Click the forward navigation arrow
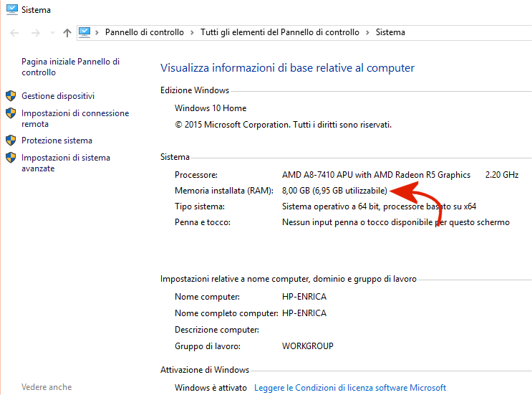The height and width of the screenshot is (395, 532). tap(35, 33)
